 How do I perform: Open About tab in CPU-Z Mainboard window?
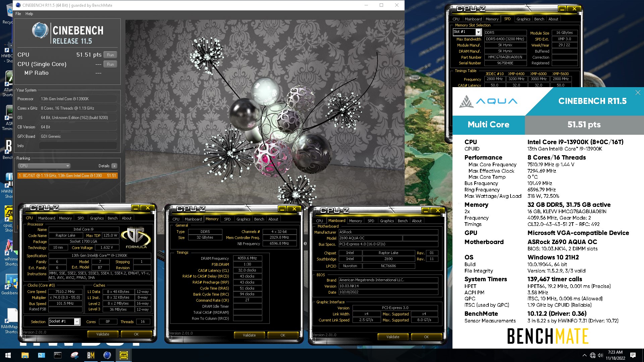point(417,221)
